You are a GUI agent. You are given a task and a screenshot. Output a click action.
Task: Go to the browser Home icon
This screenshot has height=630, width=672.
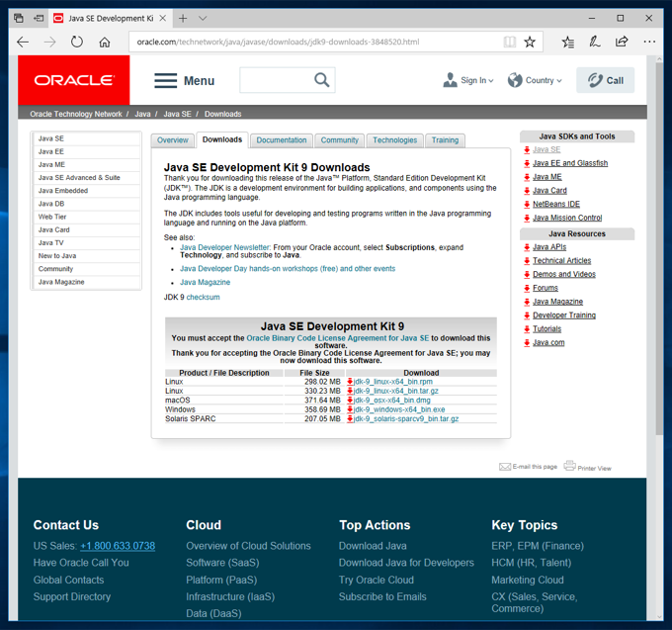click(105, 42)
